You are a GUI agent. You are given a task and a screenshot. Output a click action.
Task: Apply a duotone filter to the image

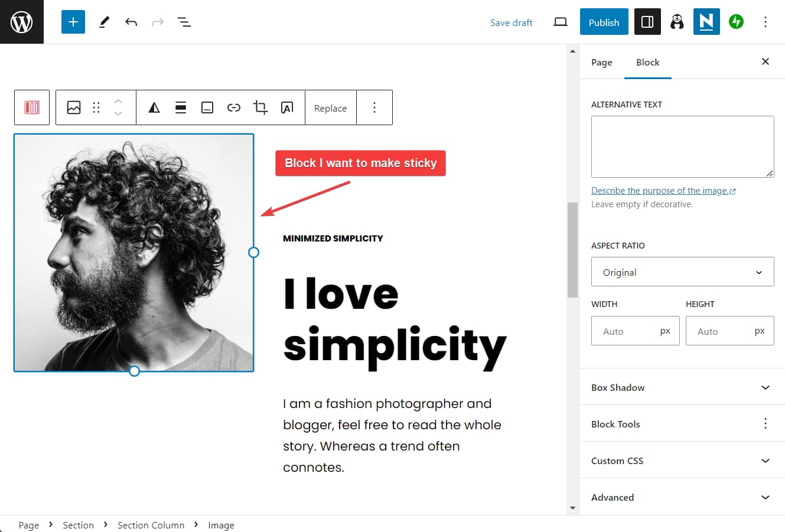pos(154,107)
